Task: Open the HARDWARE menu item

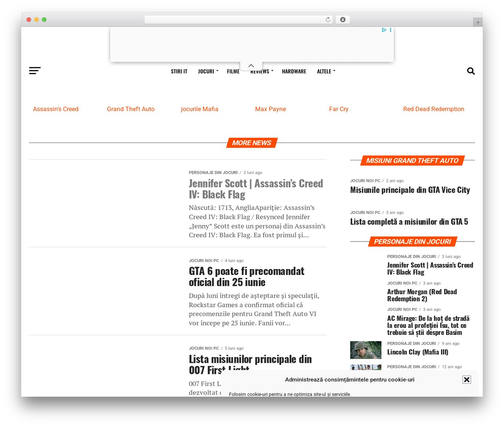Action: pos(294,71)
